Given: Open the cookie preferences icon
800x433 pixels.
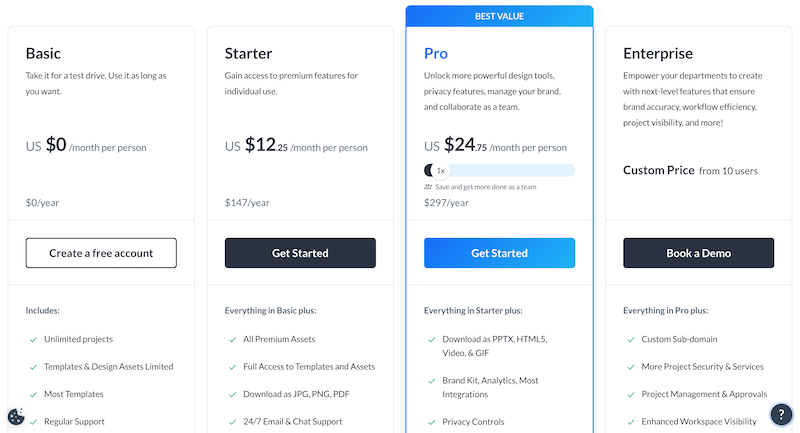Looking at the screenshot, I should coord(16,417).
